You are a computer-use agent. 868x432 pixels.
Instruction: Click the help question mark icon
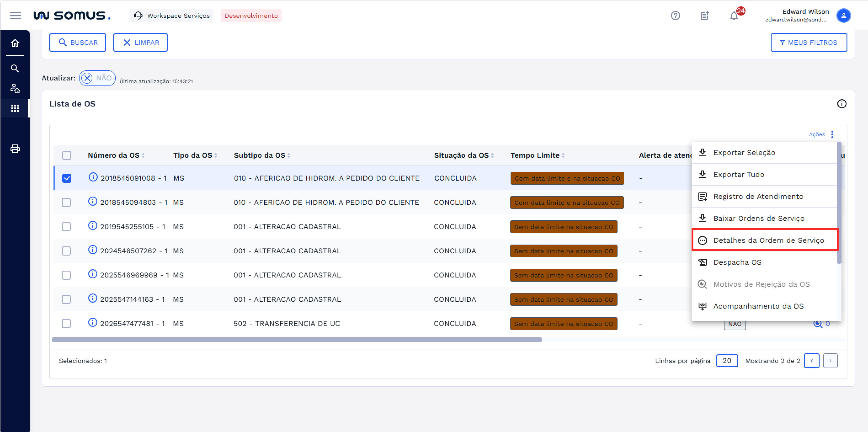[675, 16]
